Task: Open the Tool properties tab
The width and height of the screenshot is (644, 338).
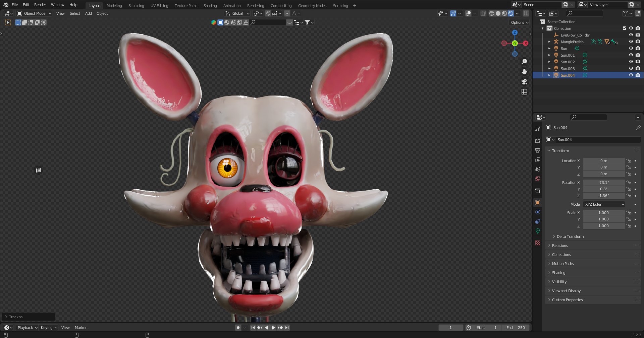Action: click(x=538, y=129)
